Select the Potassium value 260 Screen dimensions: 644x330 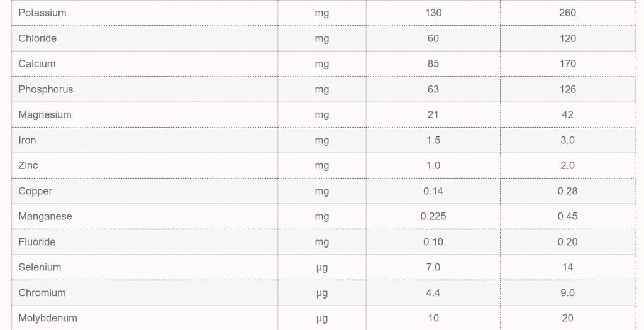tap(567, 13)
